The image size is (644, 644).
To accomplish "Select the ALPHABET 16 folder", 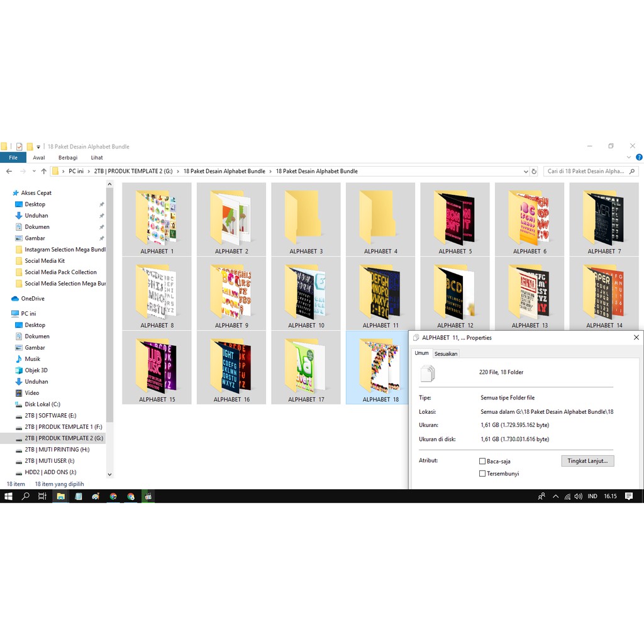I will click(231, 367).
